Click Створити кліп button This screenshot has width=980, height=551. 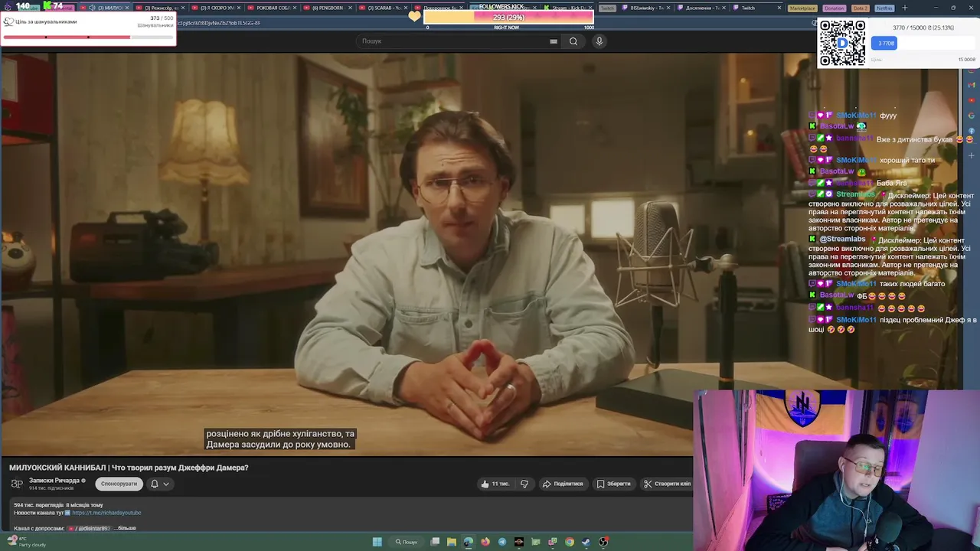pyautogui.click(x=667, y=484)
